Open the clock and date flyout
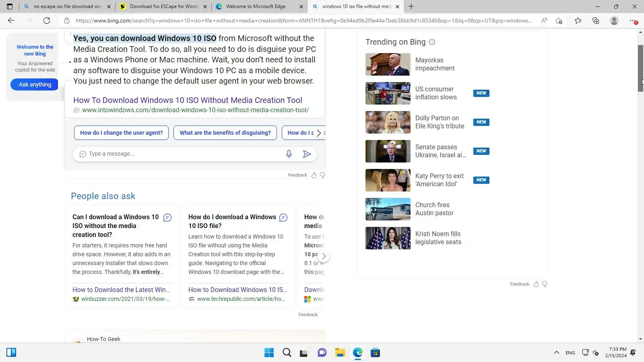Screen dimensions: 644x362 pyautogui.click(x=617, y=353)
